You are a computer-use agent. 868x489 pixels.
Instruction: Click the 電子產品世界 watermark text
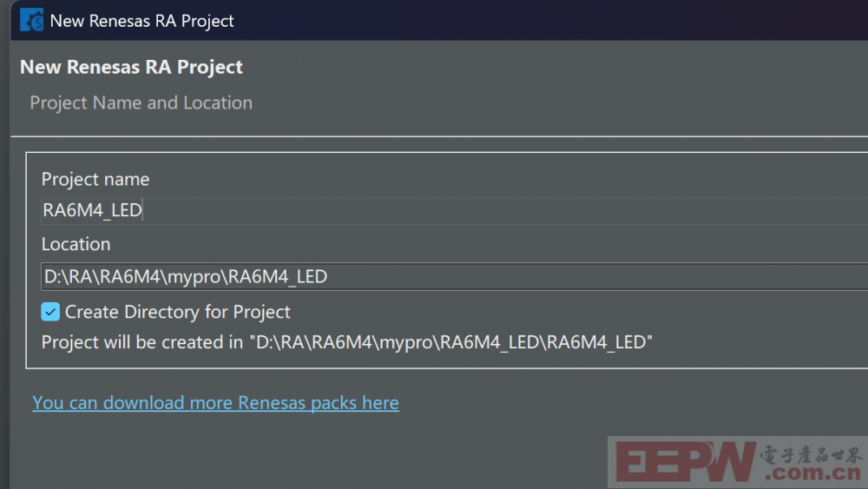812,454
